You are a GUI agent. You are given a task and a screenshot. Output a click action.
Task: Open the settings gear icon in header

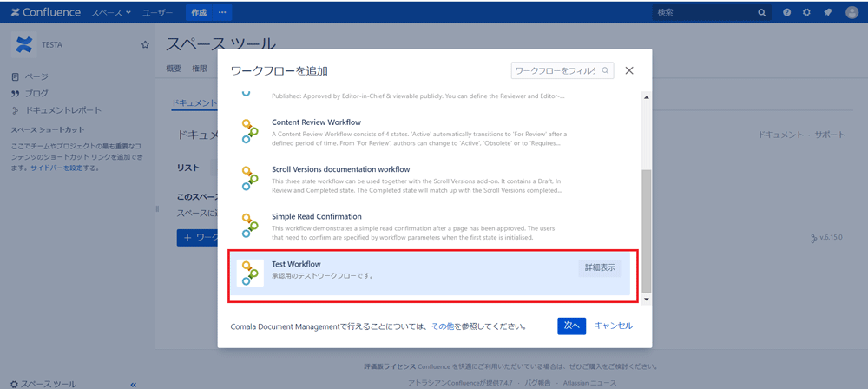[x=806, y=12]
